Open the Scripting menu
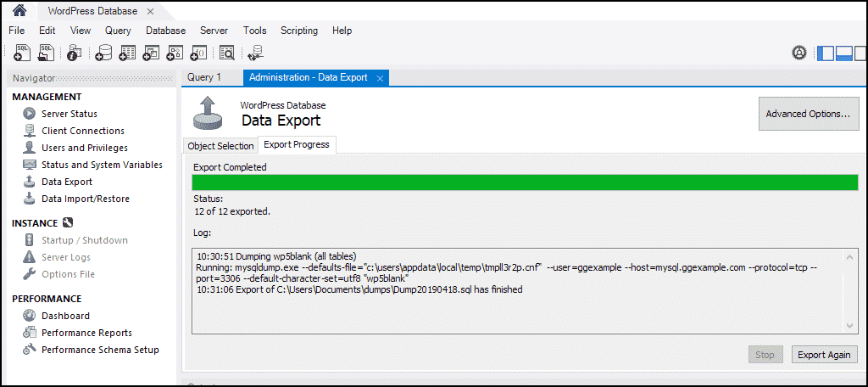This screenshot has height=387, width=868. [x=299, y=31]
